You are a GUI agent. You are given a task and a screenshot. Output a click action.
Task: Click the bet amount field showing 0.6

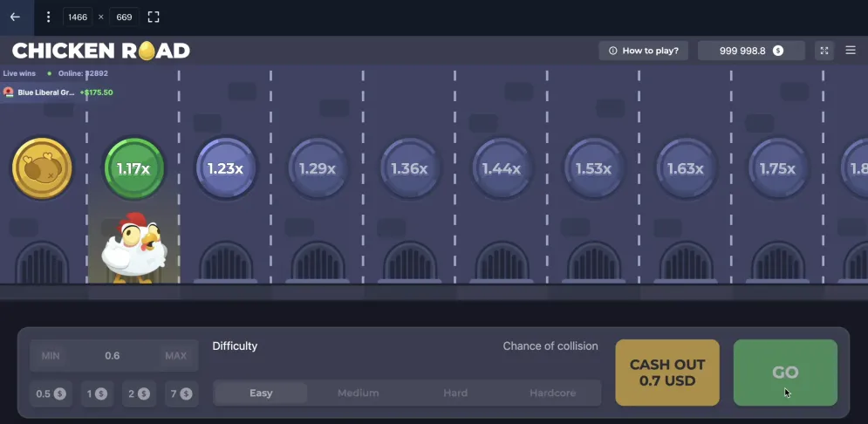pyautogui.click(x=113, y=355)
